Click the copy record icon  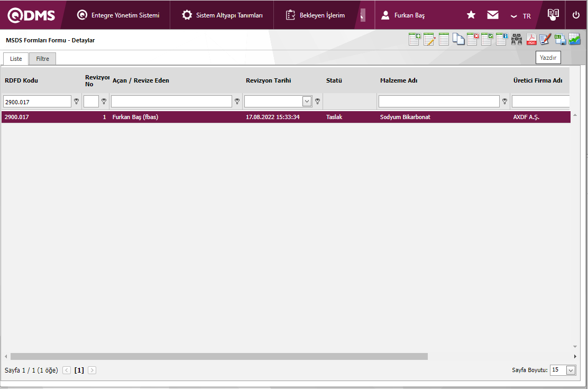pos(458,39)
